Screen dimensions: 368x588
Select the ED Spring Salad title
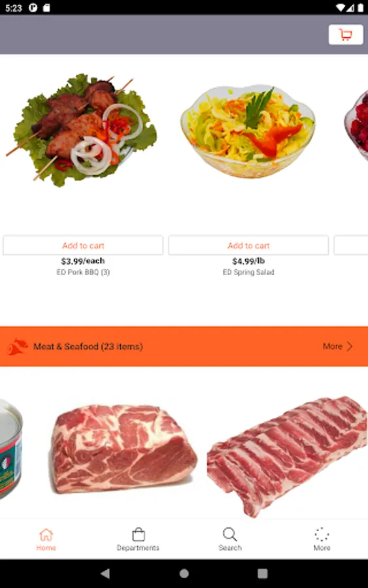(x=248, y=272)
